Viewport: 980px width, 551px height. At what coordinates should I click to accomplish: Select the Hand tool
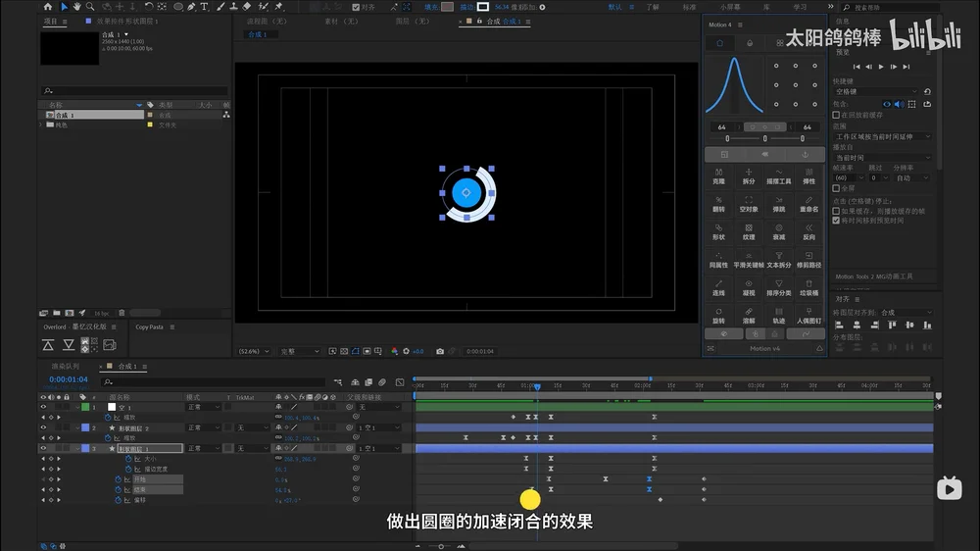[76, 7]
